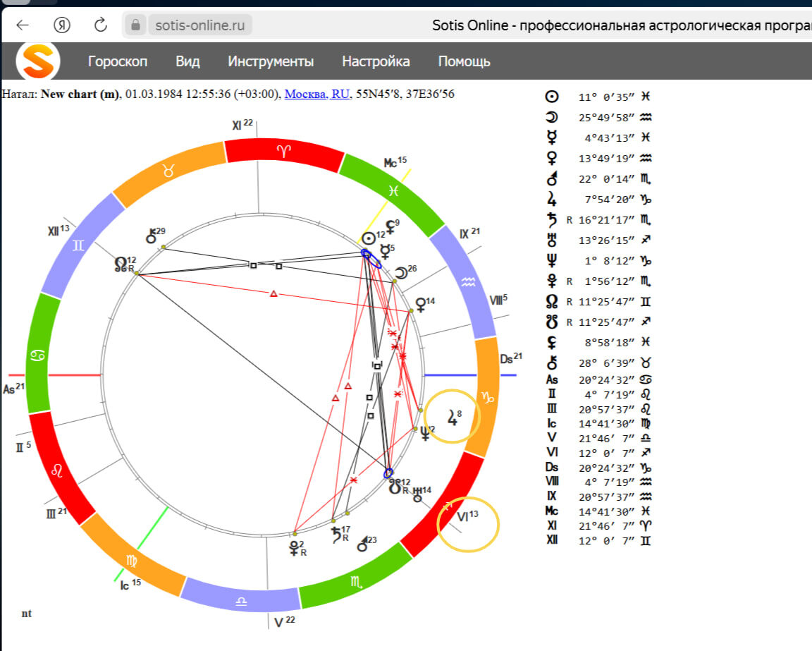Click the XII 13 house cusp label
Image resolution: width=812 pixels, height=651 pixels.
pyautogui.click(x=59, y=230)
